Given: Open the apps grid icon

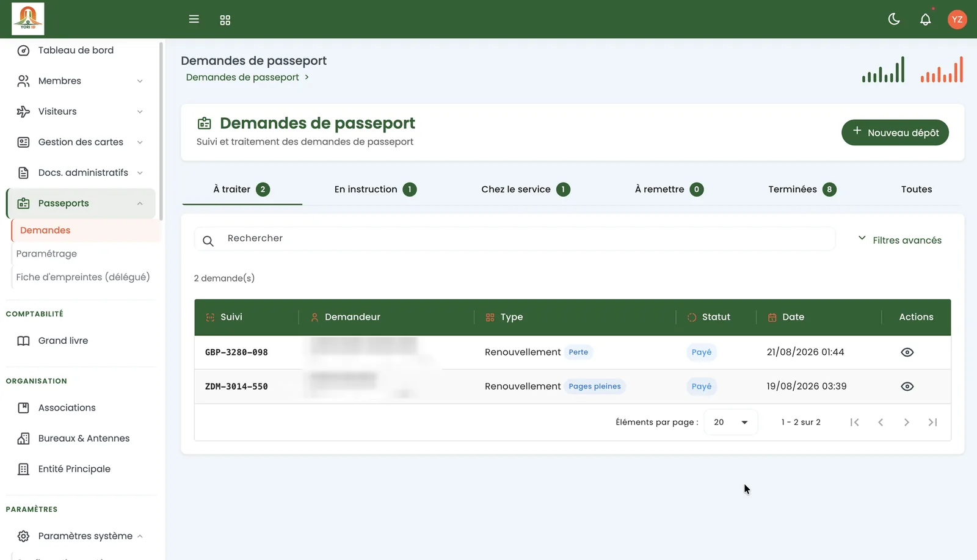Looking at the screenshot, I should tap(225, 20).
